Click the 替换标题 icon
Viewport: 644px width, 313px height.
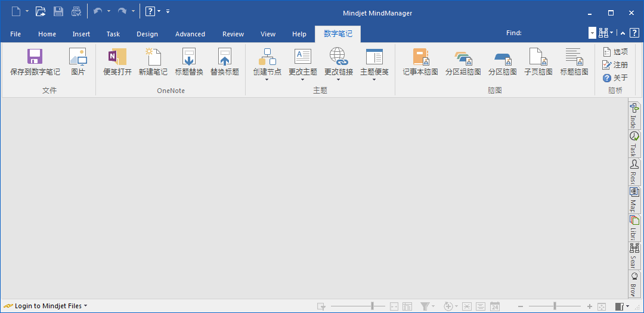[225, 57]
